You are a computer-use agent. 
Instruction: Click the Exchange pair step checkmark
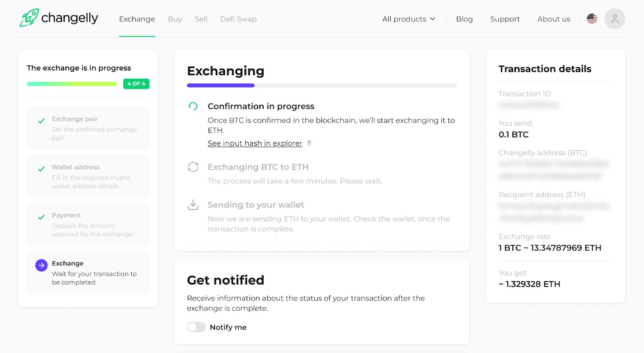tap(41, 121)
